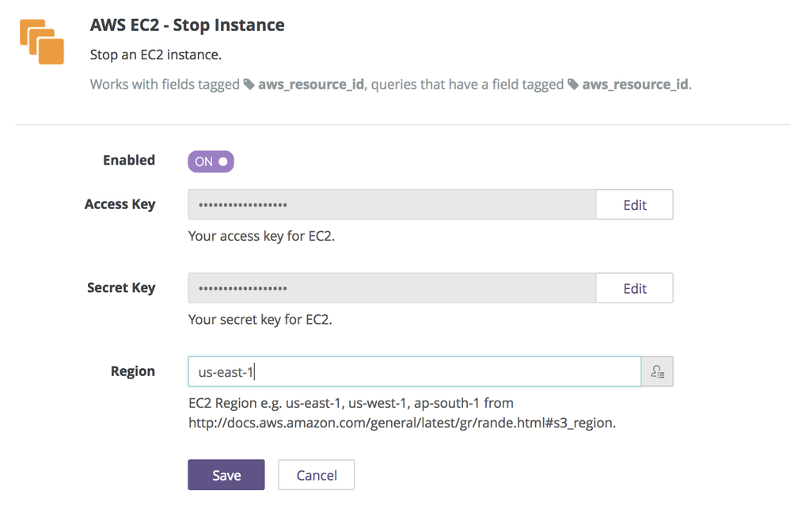The image size is (790, 532).
Task: Save the EC2 action settings
Action: click(x=226, y=474)
